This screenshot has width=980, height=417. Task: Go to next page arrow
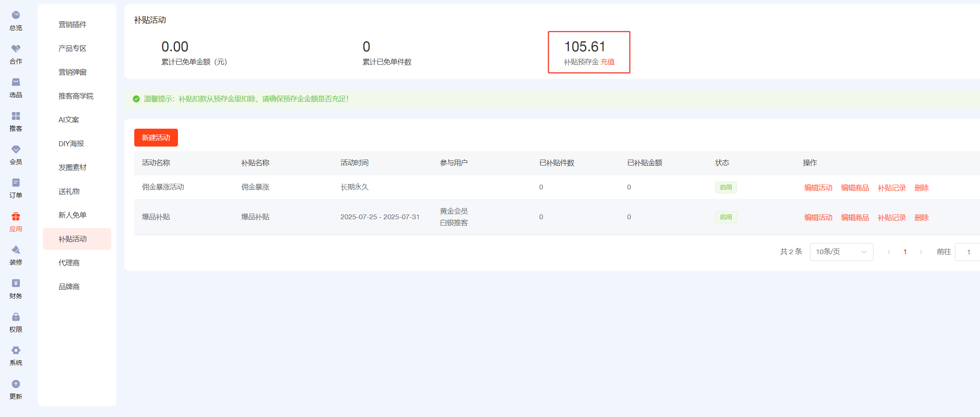pos(921,252)
